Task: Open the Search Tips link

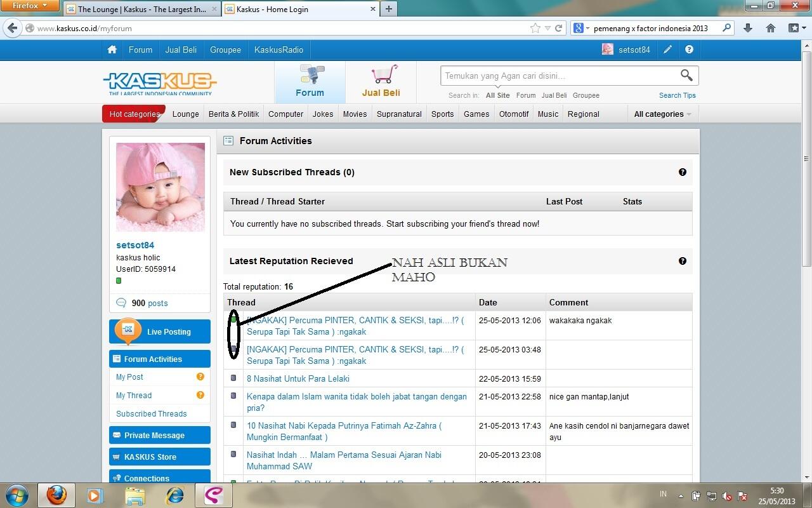Action: click(677, 95)
